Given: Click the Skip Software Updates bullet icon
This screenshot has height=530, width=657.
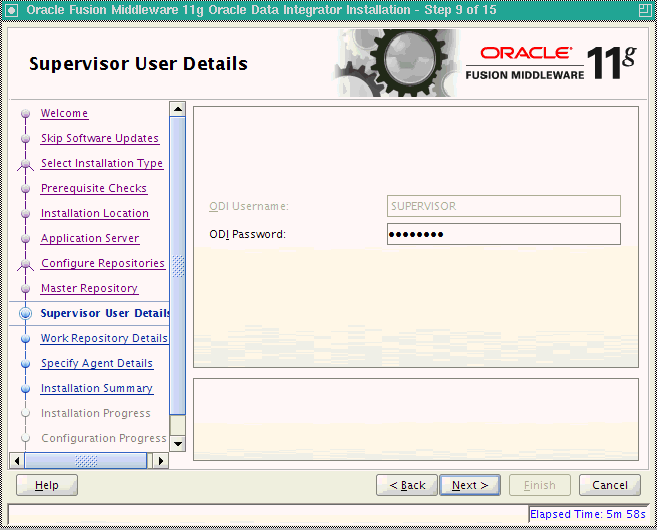Looking at the screenshot, I should click(x=26, y=138).
